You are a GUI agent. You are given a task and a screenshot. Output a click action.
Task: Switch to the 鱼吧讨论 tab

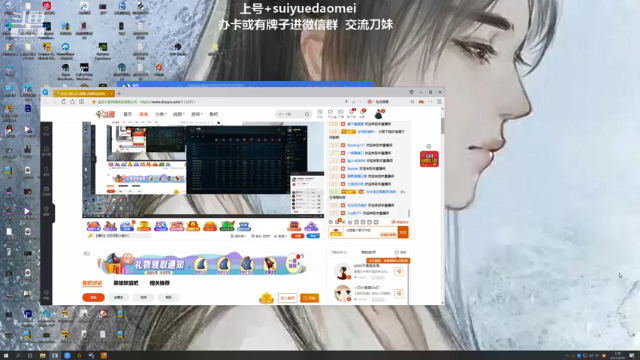coord(92,283)
